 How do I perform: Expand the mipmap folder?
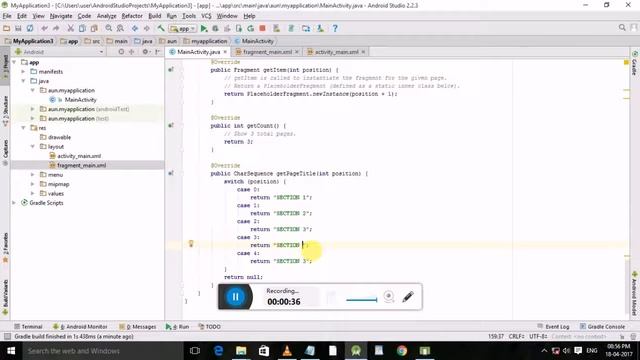click(33, 184)
